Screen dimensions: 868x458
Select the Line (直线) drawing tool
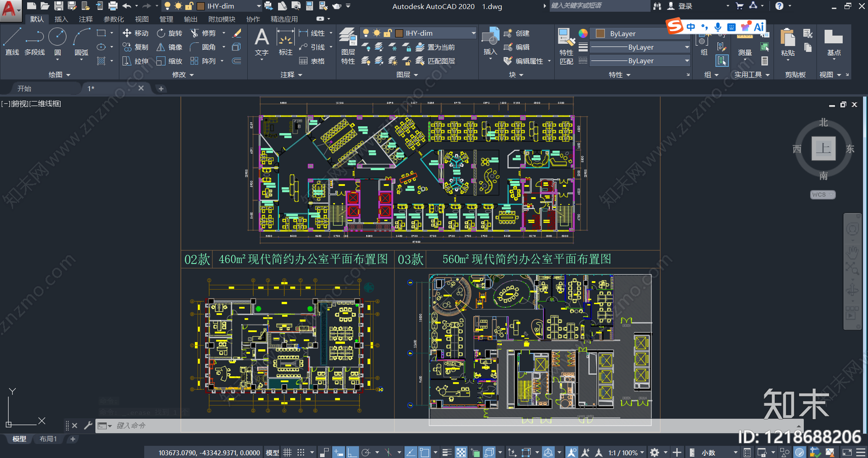12,42
